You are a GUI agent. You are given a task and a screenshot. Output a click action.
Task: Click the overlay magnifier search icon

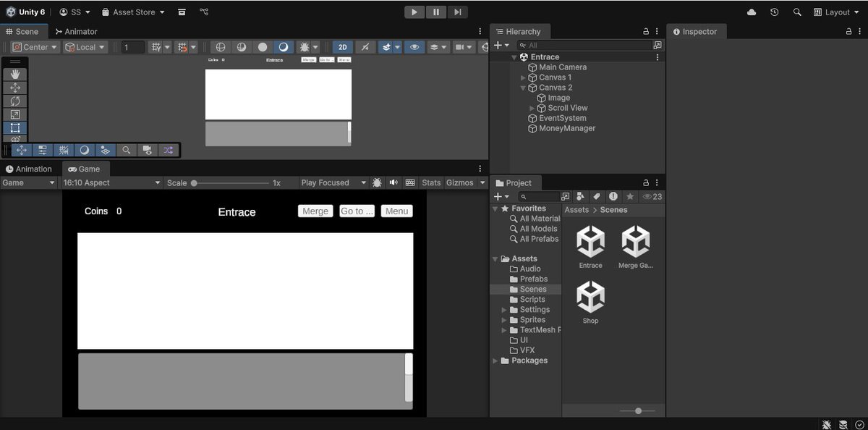coord(127,150)
